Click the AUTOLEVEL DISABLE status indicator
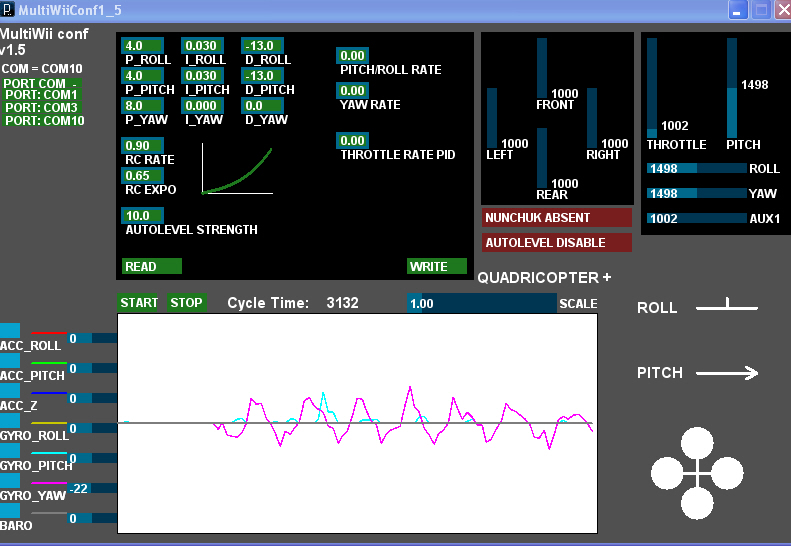Image resolution: width=791 pixels, height=553 pixels. [557, 242]
